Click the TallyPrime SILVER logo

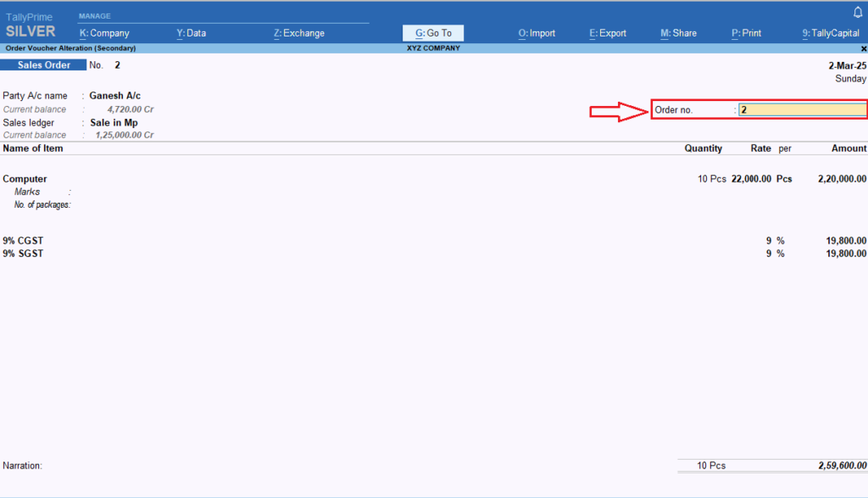pyautogui.click(x=31, y=25)
